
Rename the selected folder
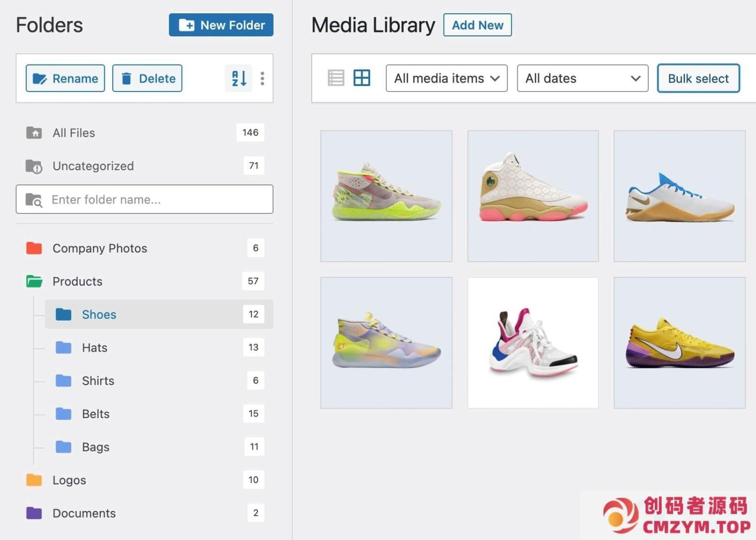coord(65,78)
